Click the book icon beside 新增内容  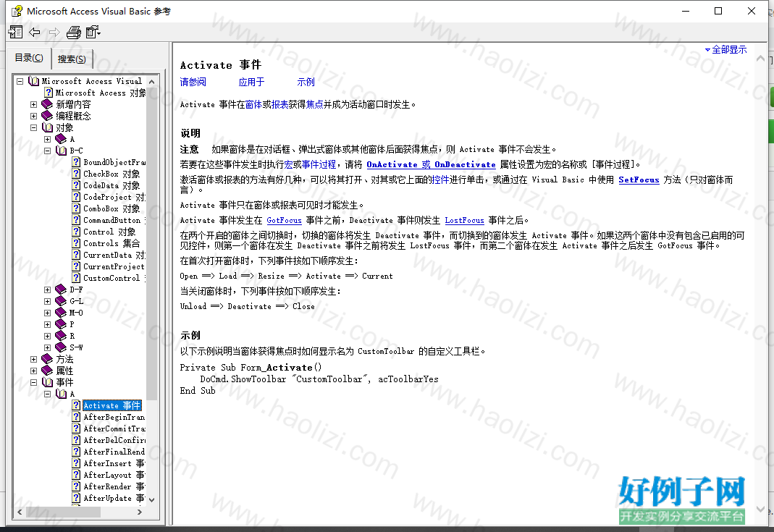[x=47, y=104]
